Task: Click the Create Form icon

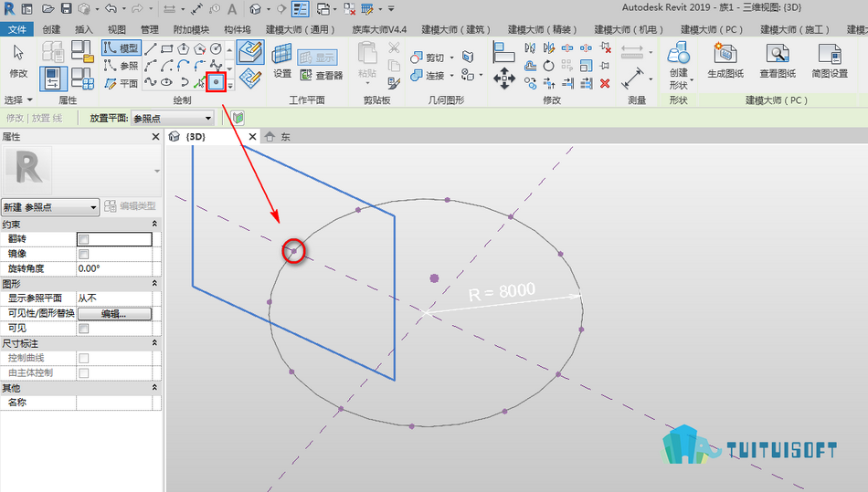Action: (x=678, y=67)
